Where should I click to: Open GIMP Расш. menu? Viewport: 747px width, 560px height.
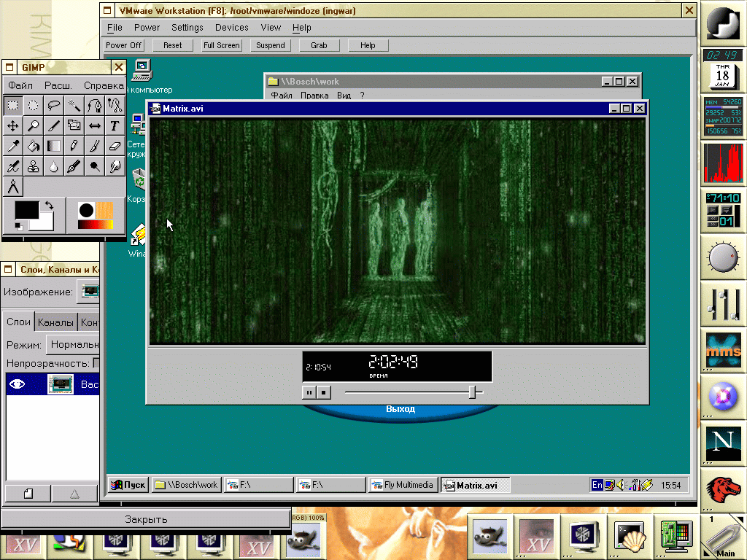[58, 86]
